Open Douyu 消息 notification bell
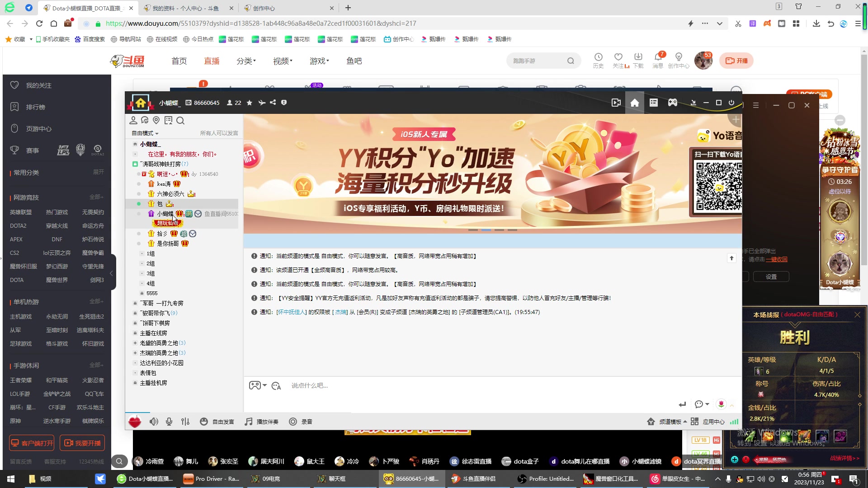The height and width of the screenshot is (488, 868). coord(658,60)
